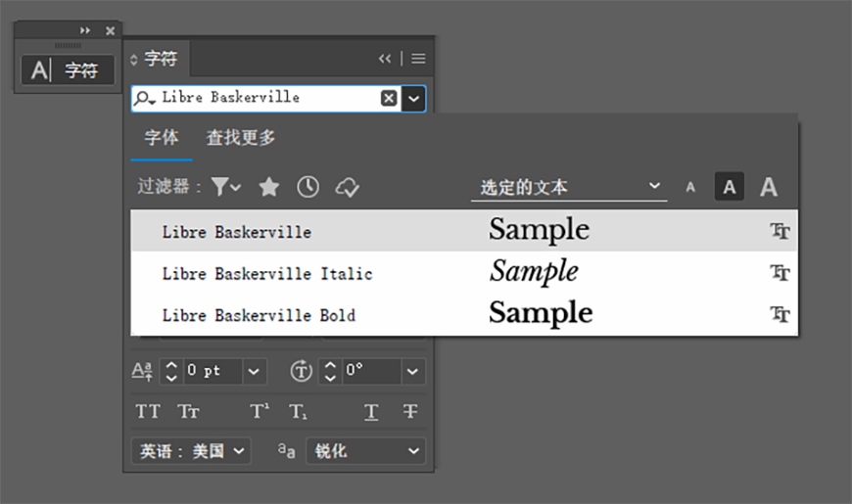This screenshot has width=852, height=504.
Task: Decrease baseline shift with down arrow
Action: [x=171, y=378]
